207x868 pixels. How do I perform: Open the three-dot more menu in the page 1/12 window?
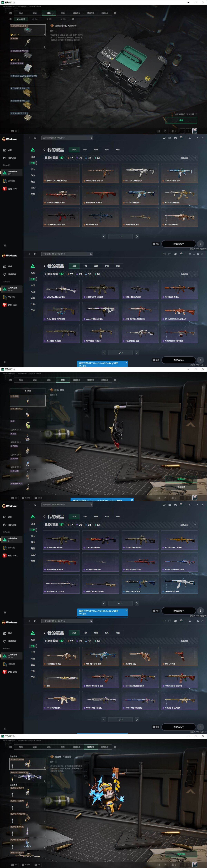(200, 244)
